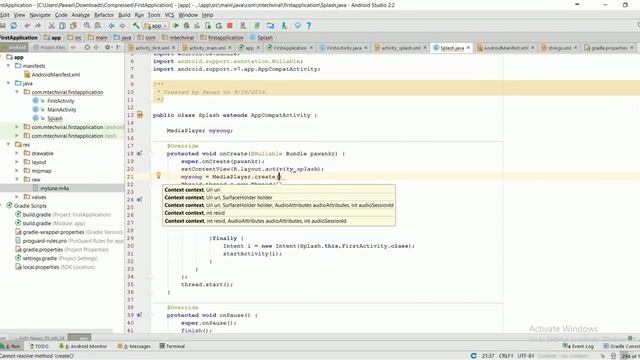Select local.properties in Gradle Scripts
Screen dimensions: 640x360
41,267
